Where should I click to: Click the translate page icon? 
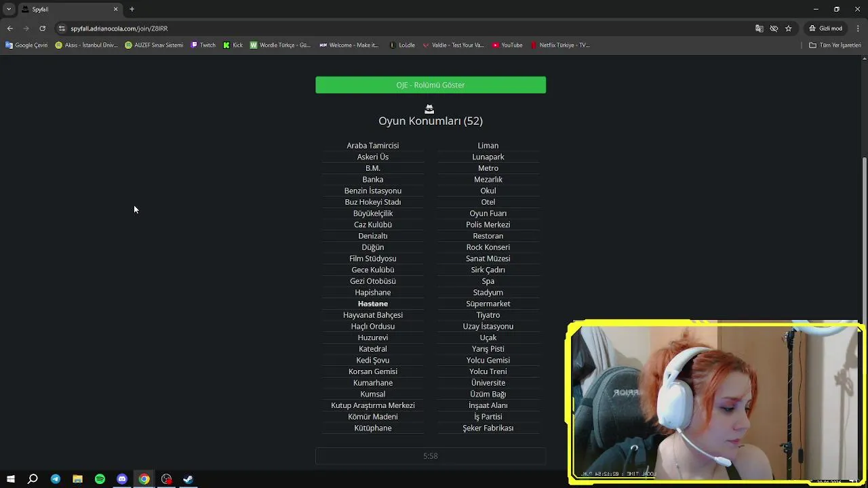[x=759, y=28]
